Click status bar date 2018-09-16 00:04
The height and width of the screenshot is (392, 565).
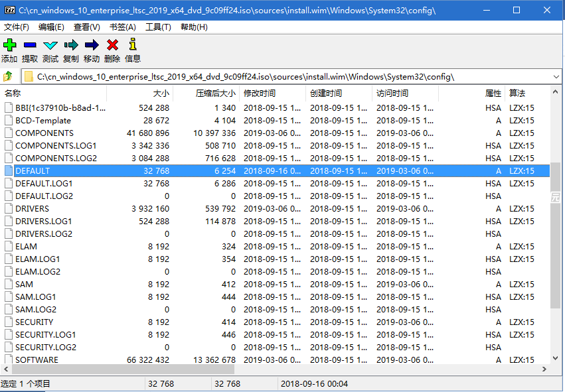pyautogui.click(x=314, y=384)
